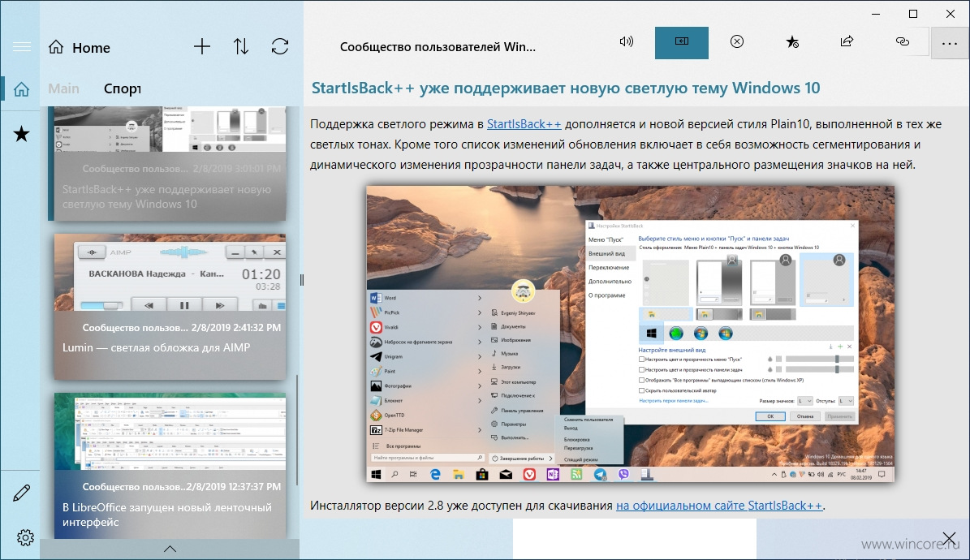Open the StartIsBack++ feed card
Viewport: 970px width, 560px height.
pos(170,163)
